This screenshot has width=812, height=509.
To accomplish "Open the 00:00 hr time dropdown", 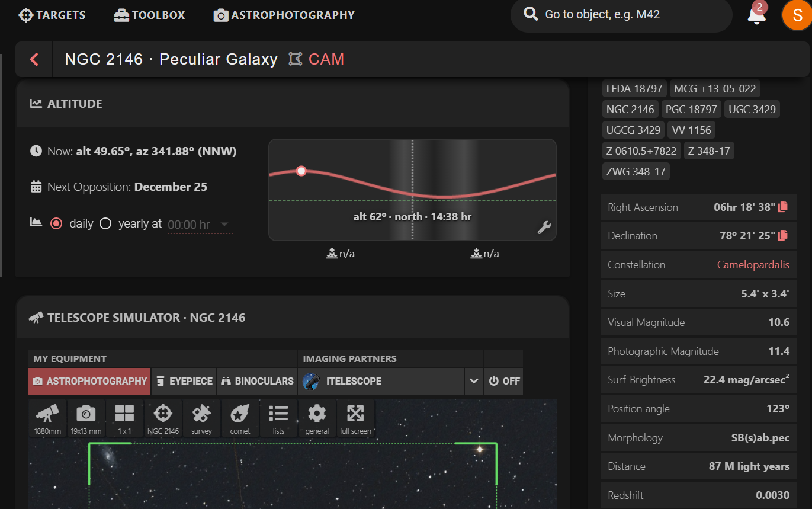I will tap(200, 225).
